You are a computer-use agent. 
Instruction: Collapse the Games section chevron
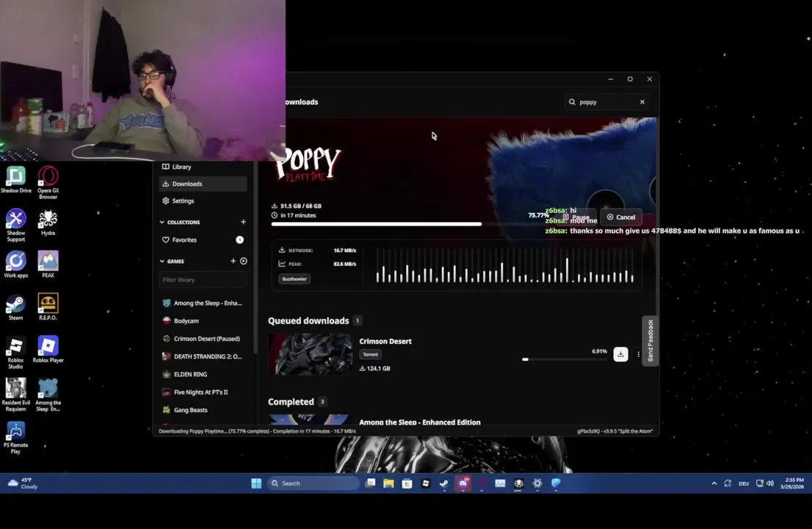pos(162,261)
